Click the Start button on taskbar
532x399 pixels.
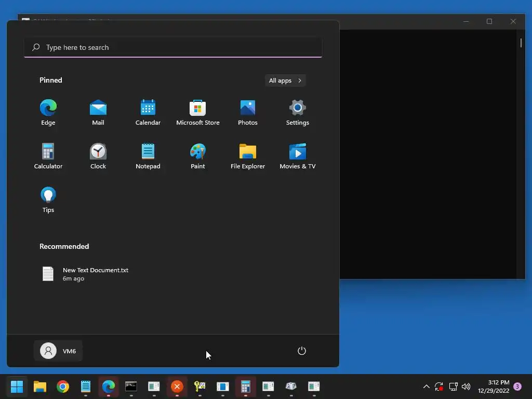click(x=17, y=387)
